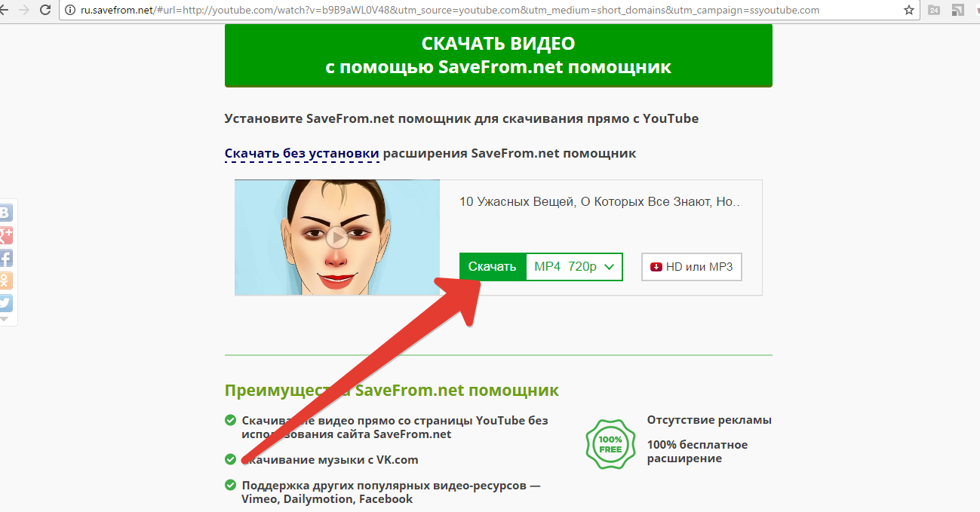Play the video thumbnail preview

(337, 238)
